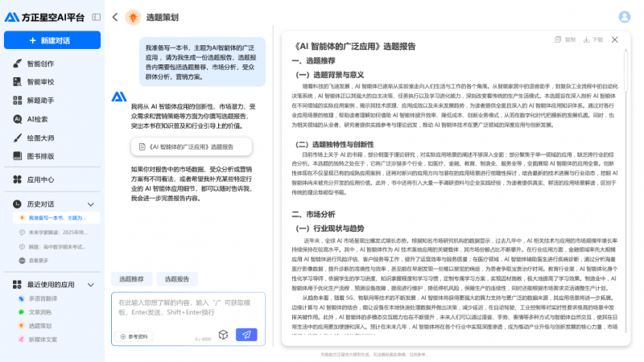Open 图书排版 layout tool
Screen dimensions: 644x362
[40, 156]
